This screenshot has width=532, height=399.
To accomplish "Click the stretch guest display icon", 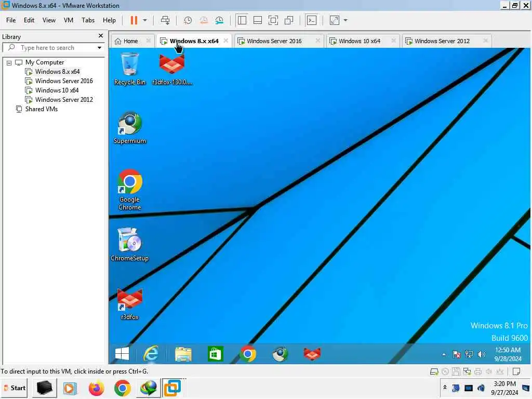I will [335, 20].
